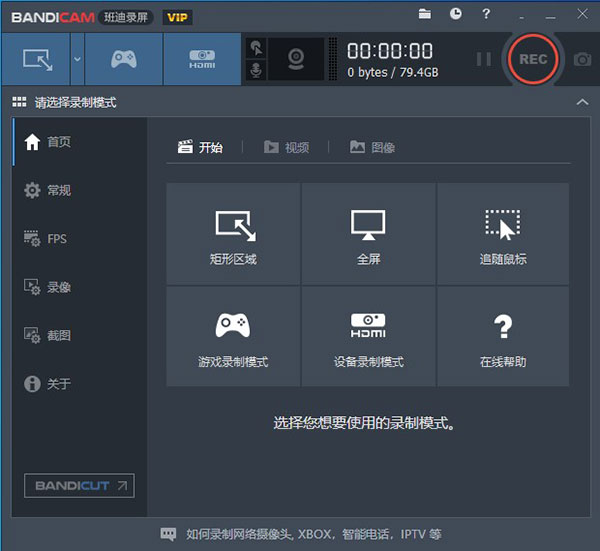Click the 0 bytes / 79.4GB storage text
This screenshot has width=600, height=551.
click(393, 72)
